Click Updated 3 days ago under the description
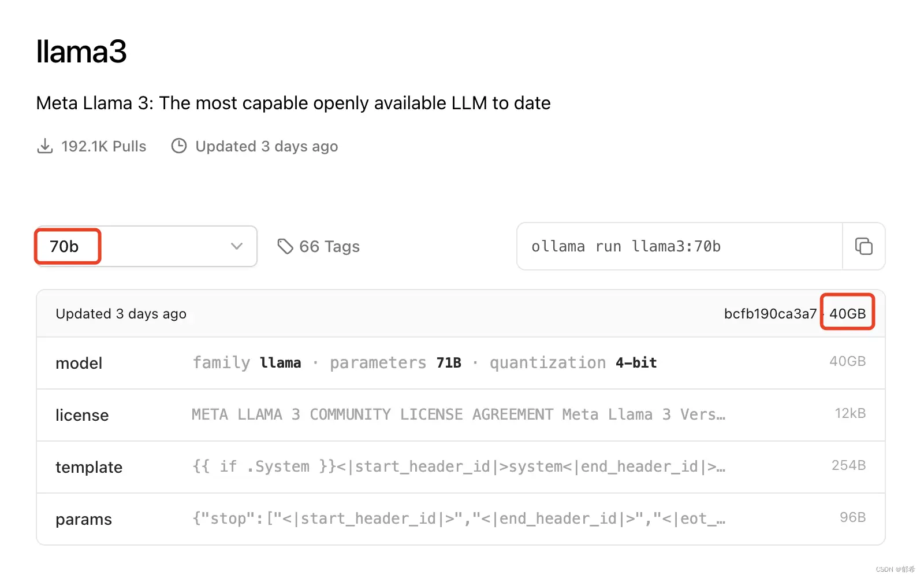Viewport: 924px width, 578px height. (267, 146)
